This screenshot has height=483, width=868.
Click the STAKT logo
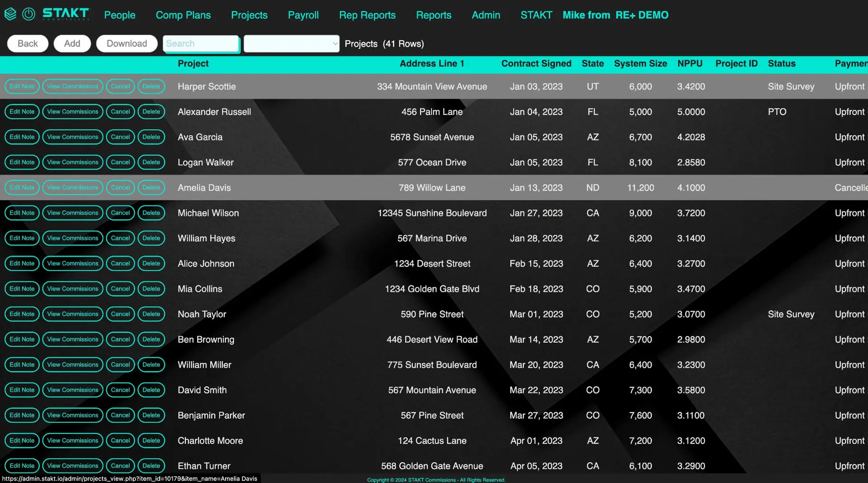coord(66,14)
